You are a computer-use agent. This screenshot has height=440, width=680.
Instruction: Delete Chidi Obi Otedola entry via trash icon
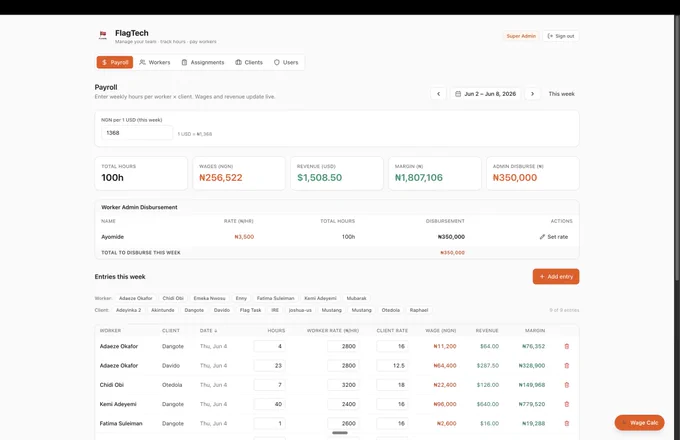pyautogui.click(x=566, y=385)
